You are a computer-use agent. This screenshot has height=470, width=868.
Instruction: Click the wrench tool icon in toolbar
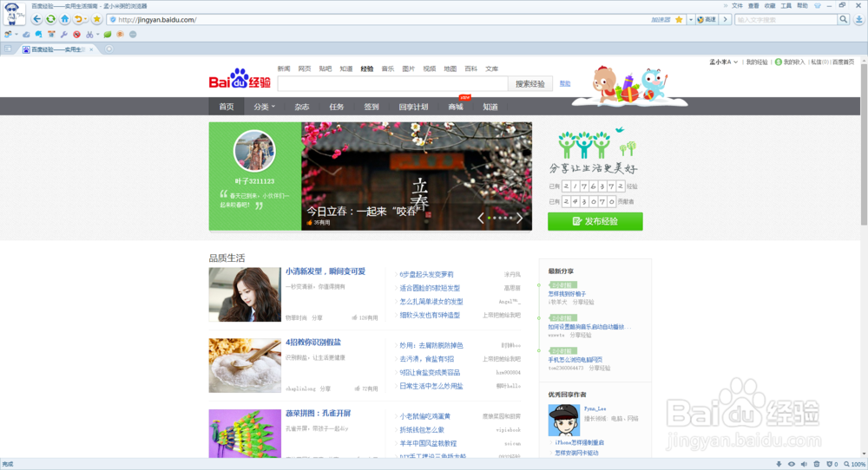tap(63, 35)
